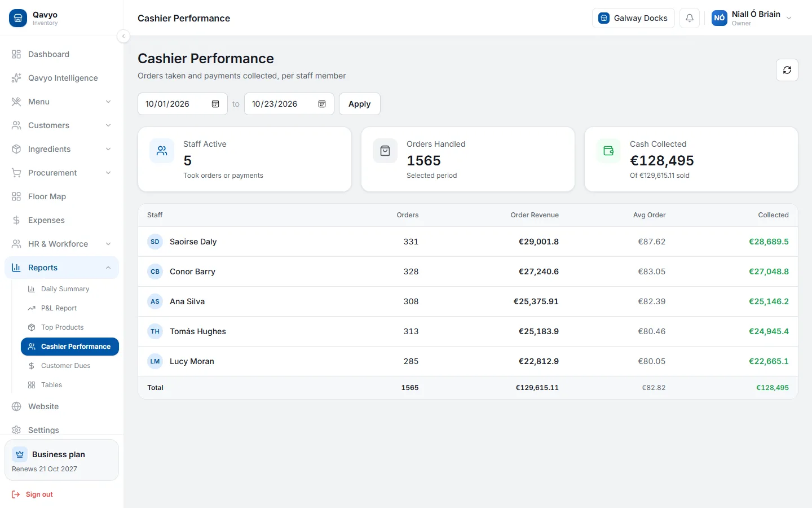Click the Orders Handled bag icon

[x=385, y=151]
